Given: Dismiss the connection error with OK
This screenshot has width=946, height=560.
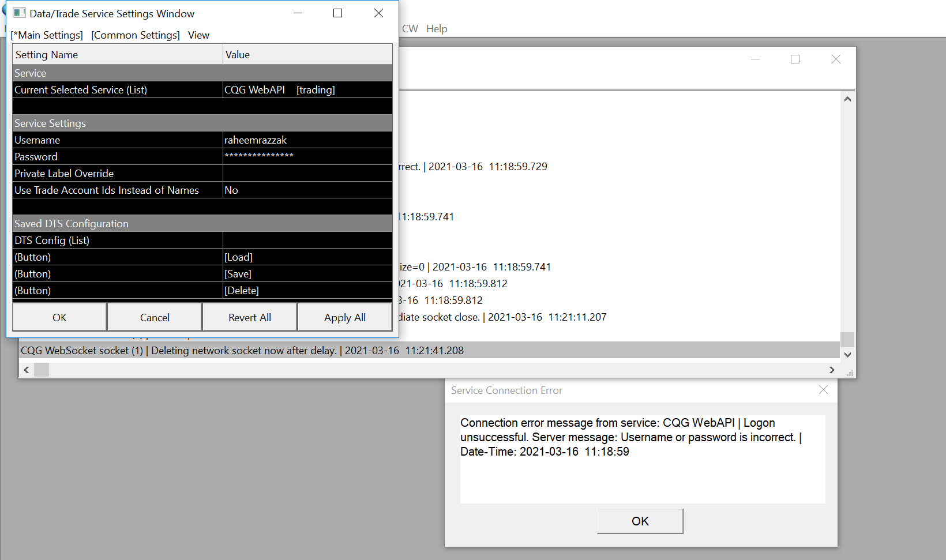Looking at the screenshot, I should coord(640,521).
